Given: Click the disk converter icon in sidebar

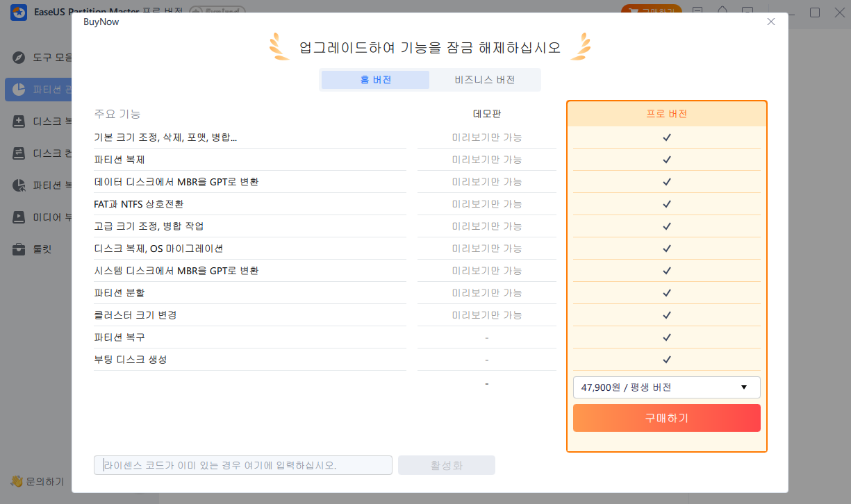Looking at the screenshot, I should (x=19, y=153).
